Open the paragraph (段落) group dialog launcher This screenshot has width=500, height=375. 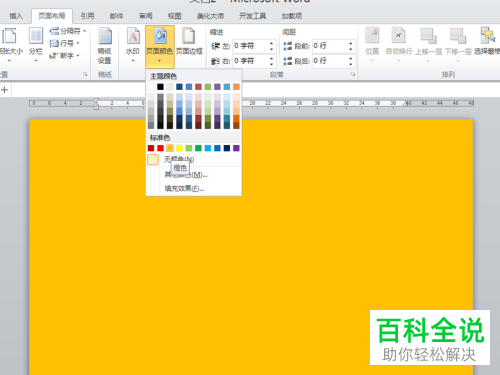(x=353, y=74)
